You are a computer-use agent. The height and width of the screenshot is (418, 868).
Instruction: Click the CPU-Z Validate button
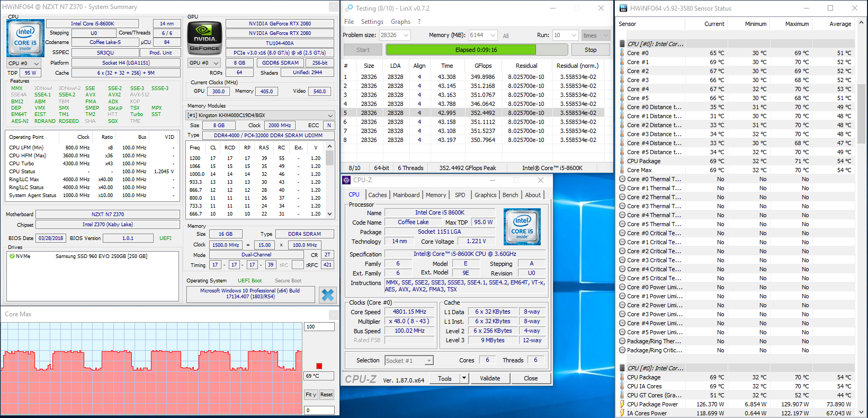[x=490, y=378]
